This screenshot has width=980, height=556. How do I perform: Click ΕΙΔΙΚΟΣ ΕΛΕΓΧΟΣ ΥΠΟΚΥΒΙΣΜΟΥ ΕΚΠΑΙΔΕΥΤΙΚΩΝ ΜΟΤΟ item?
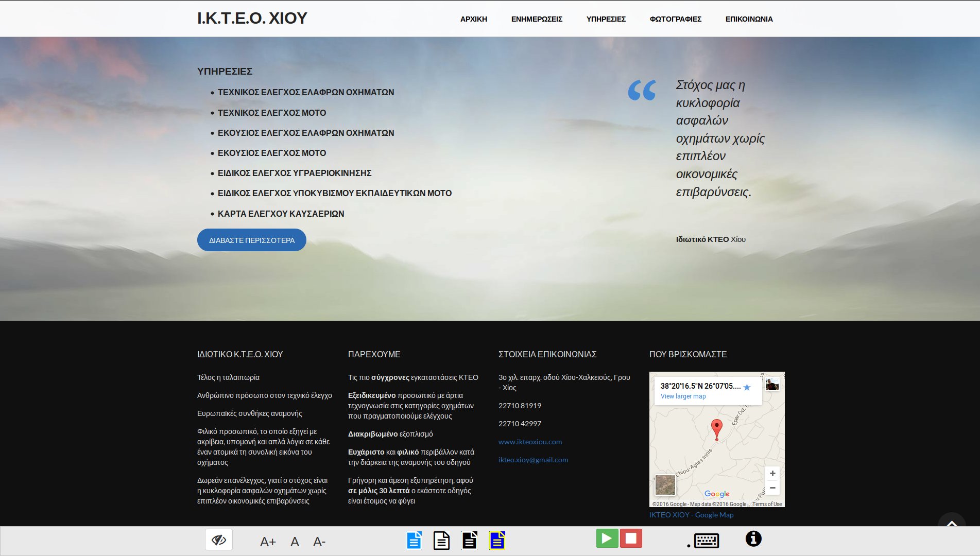[x=335, y=193]
